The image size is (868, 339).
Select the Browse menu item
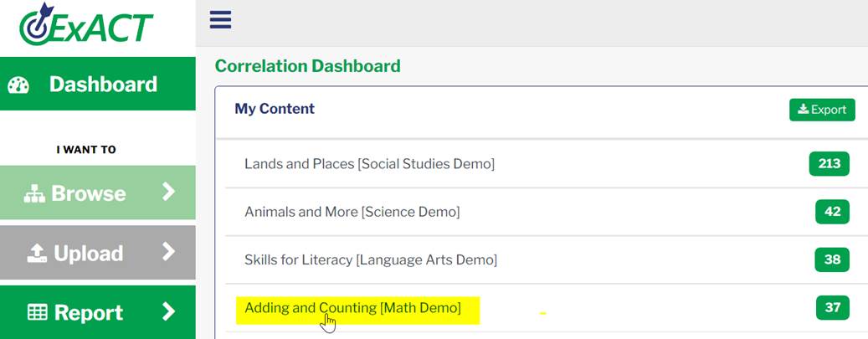pos(97,193)
